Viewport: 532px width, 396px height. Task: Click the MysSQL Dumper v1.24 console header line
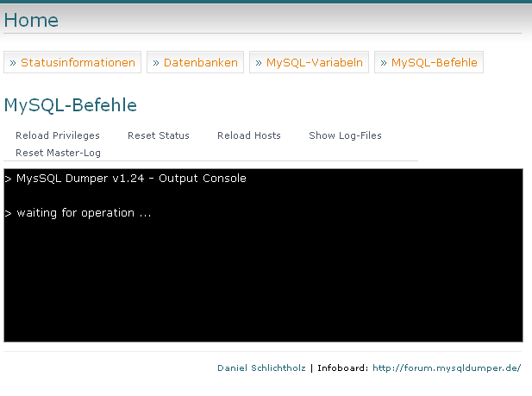coord(126,179)
